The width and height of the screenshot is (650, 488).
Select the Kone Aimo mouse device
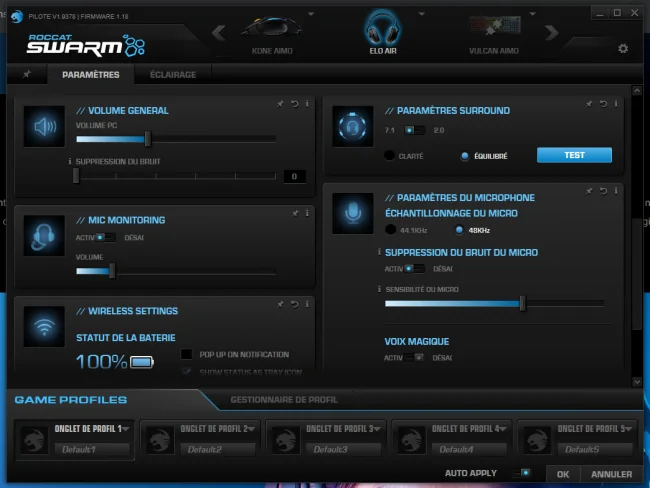click(272, 35)
